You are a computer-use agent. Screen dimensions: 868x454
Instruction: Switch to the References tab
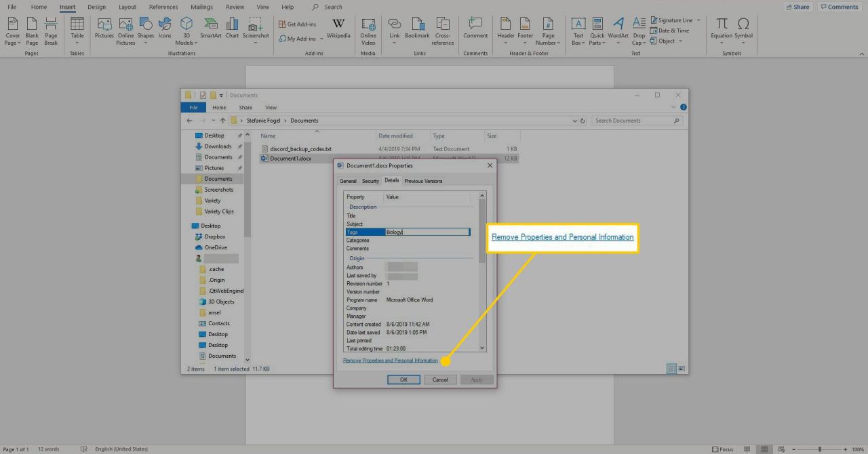(x=163, y=7)
